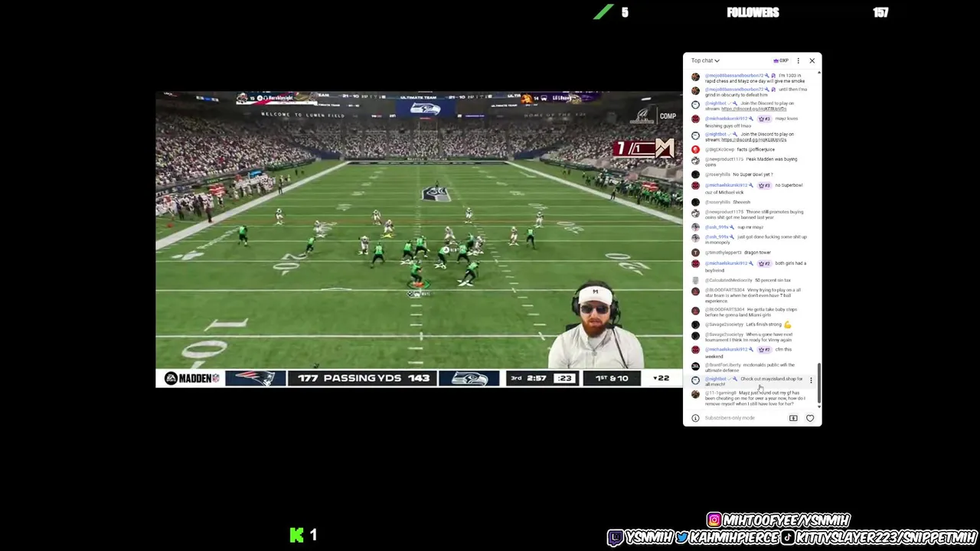Click username @timothyleppert3
The height and width of the screenshot is (551, 980).
point(722,253)
